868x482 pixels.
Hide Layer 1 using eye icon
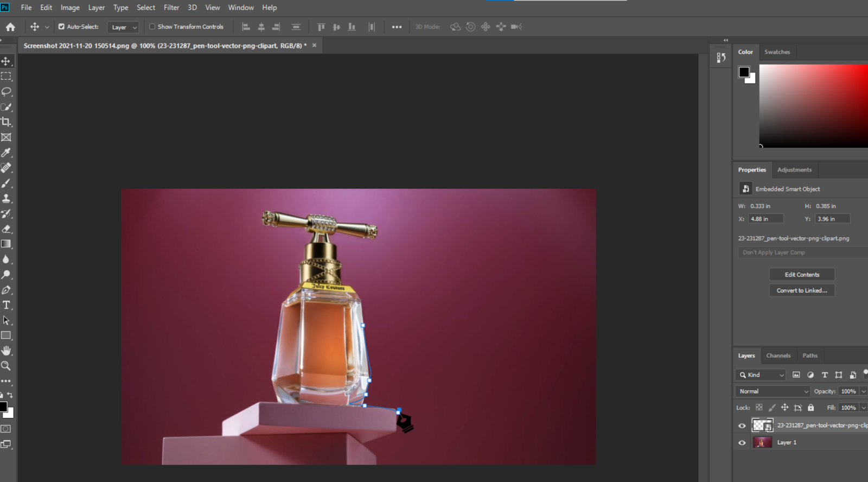point(742,443)
